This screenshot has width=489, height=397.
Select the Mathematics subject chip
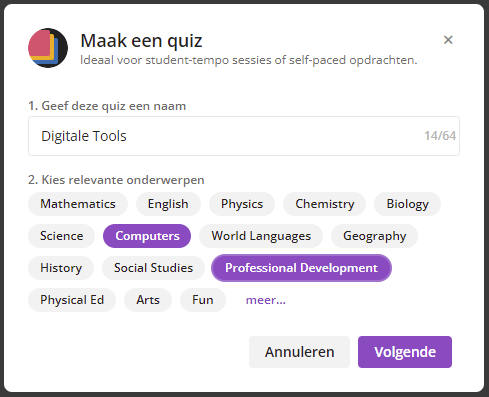78,204
